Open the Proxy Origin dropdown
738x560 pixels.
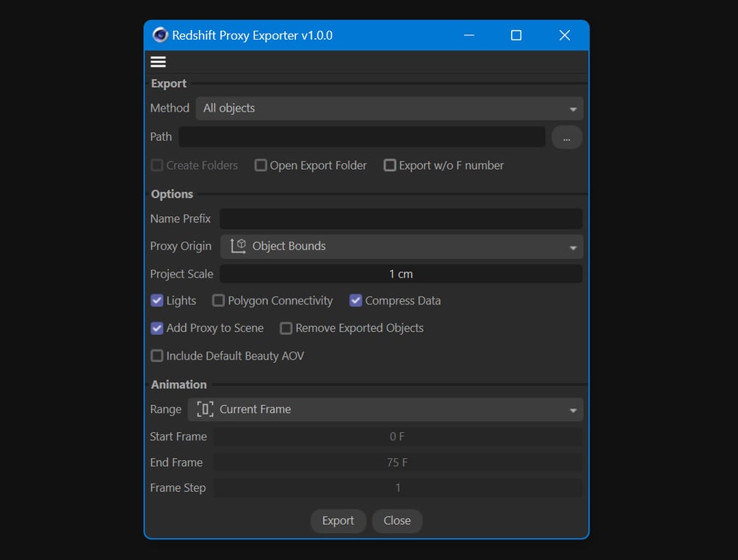[x=402, y=247]
